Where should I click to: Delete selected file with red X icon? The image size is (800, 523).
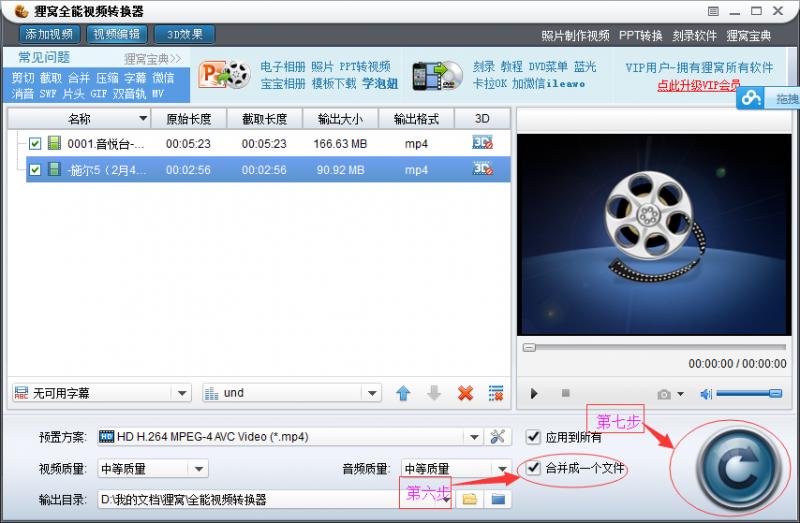pyautogui.click(x=465, y=393)
